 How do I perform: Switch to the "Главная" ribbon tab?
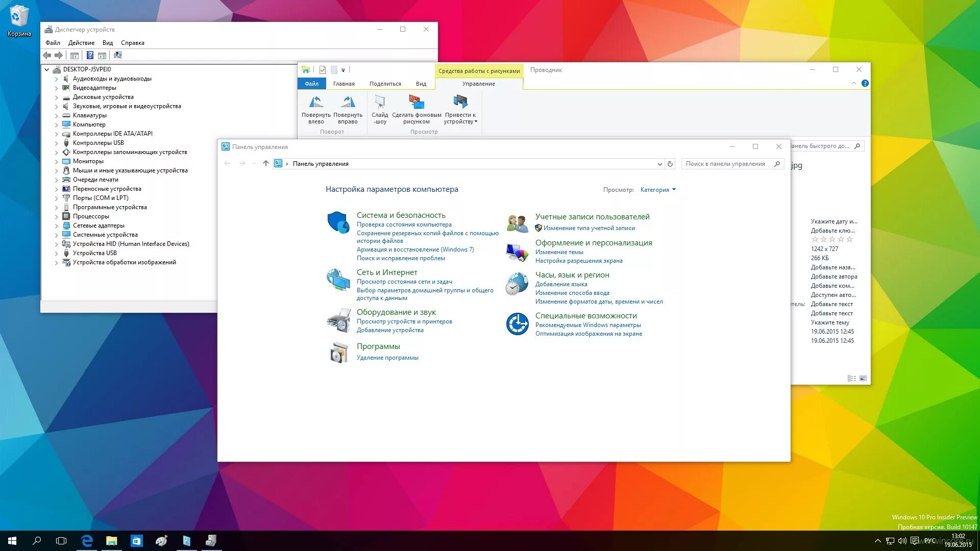click(x=344, y=83)
